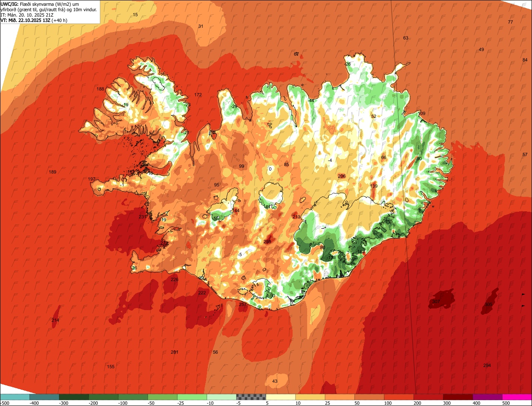The height and width of the screenshot is (406, 532).
Task: Click the dark teal -400 legend swatch
Action: coord(44,397)
